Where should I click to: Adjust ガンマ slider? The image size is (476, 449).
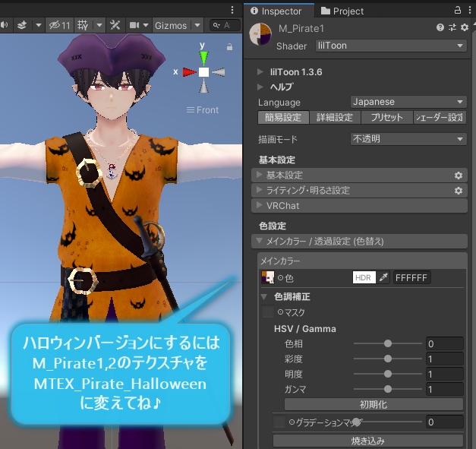tap(388, 389)
